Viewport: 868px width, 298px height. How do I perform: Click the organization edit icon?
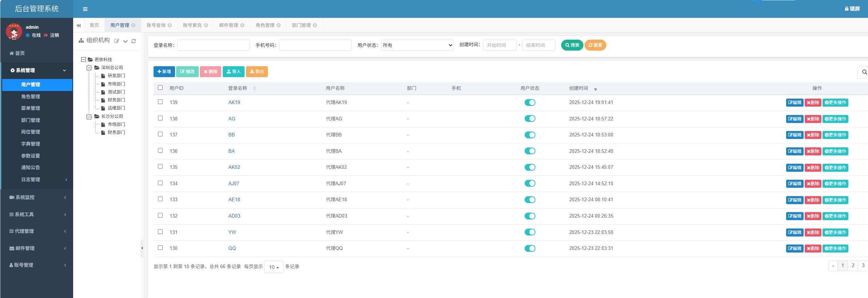click(116, 41)
